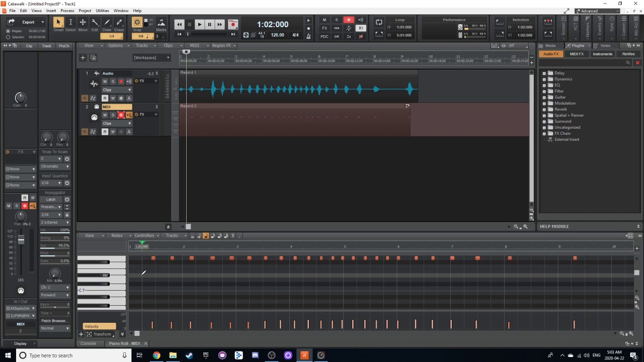The image size is (644, 362).
Task: Select the Edit tool
Action: point(95,22)
